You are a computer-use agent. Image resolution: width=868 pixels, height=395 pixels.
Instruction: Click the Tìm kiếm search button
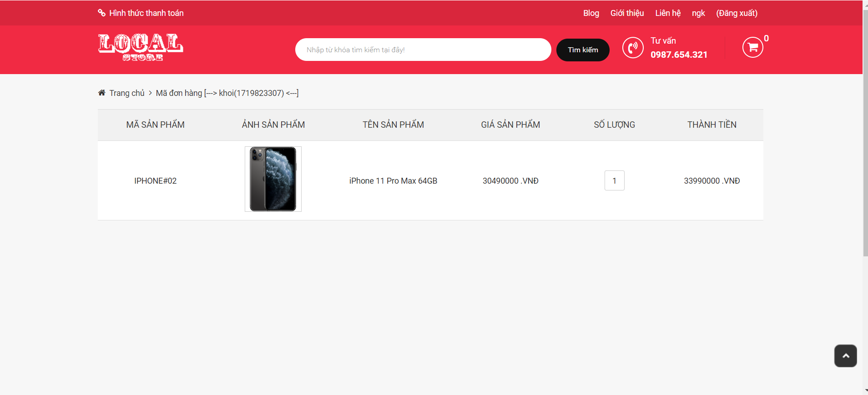(583, 50)
